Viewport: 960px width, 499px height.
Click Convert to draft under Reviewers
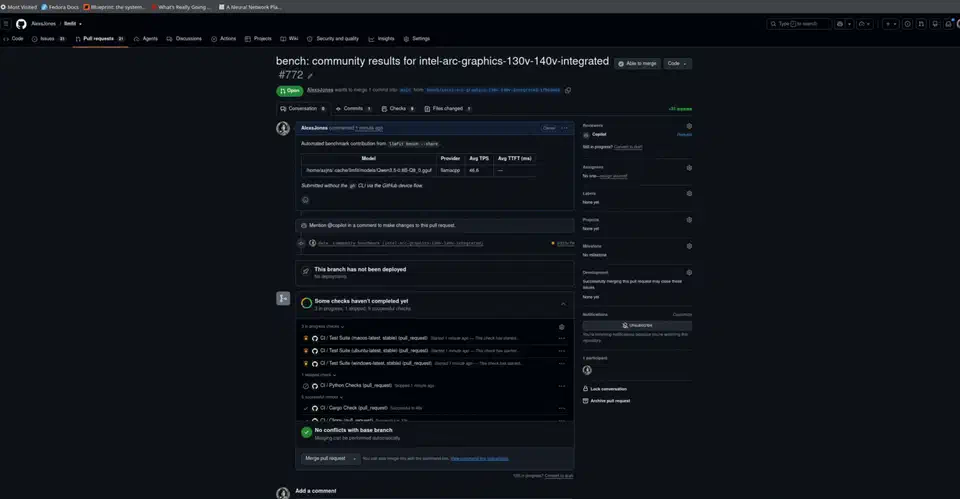(x=628, y=147)
